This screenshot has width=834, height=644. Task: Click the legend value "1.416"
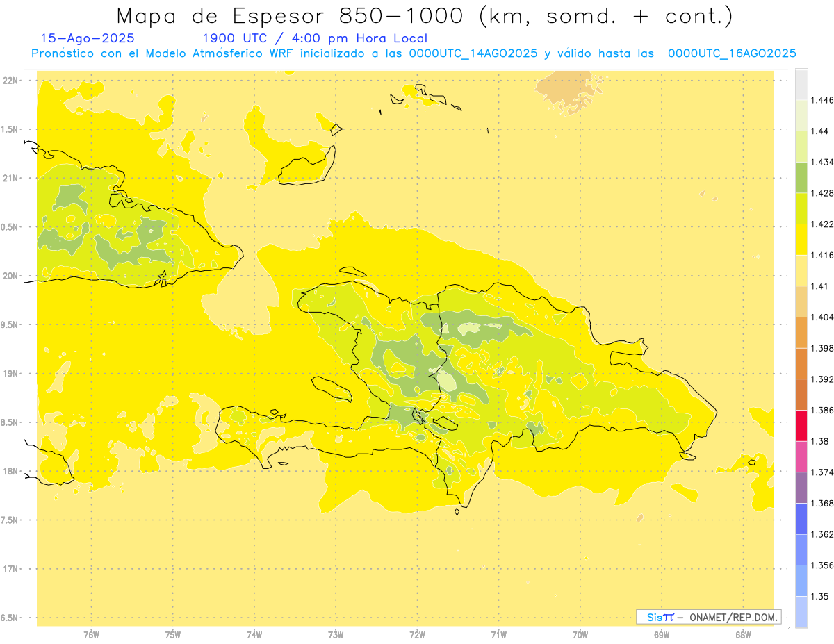pyautogui.click(x=824, y=255)
